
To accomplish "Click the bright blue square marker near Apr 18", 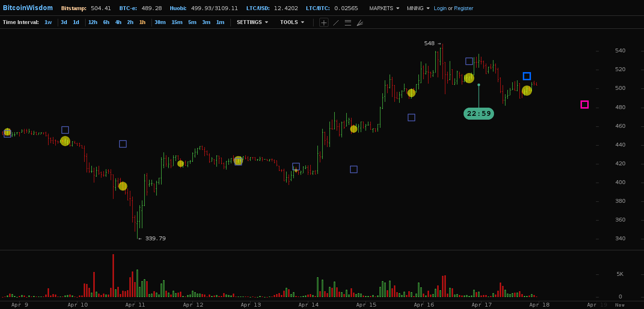I will point(527,76).
